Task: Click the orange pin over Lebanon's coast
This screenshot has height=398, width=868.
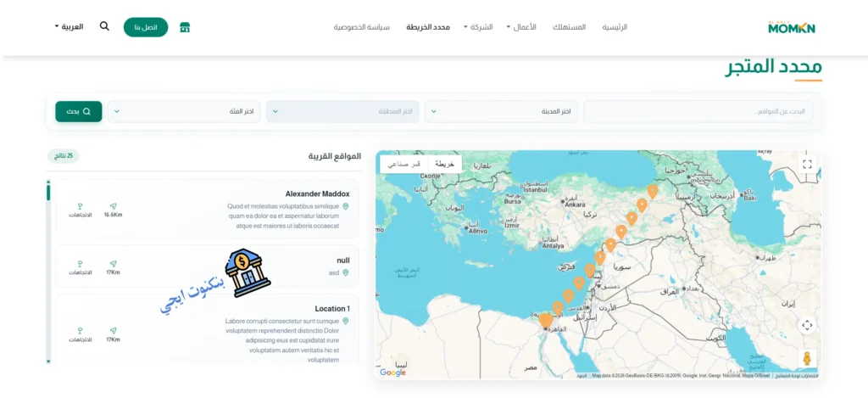Action: (x=590, y=271)
